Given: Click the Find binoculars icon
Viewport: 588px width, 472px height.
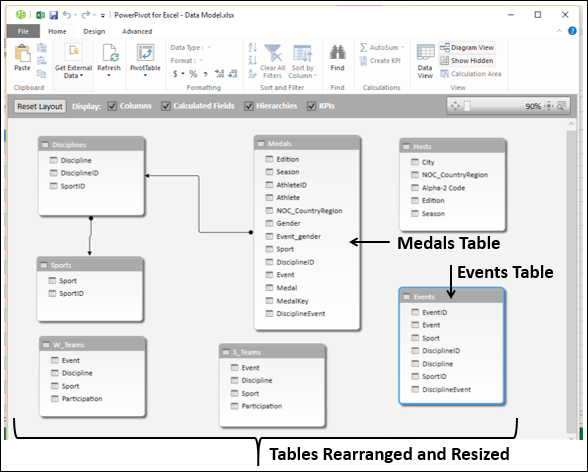Looking at the screenshot, I should click(x=338, y=52).
